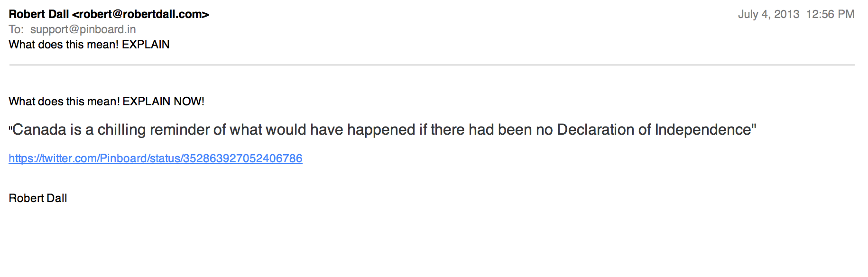Click the horizontal divider below the header
Image resolution: width=868 pixels, height=277 pixels.
432,65
